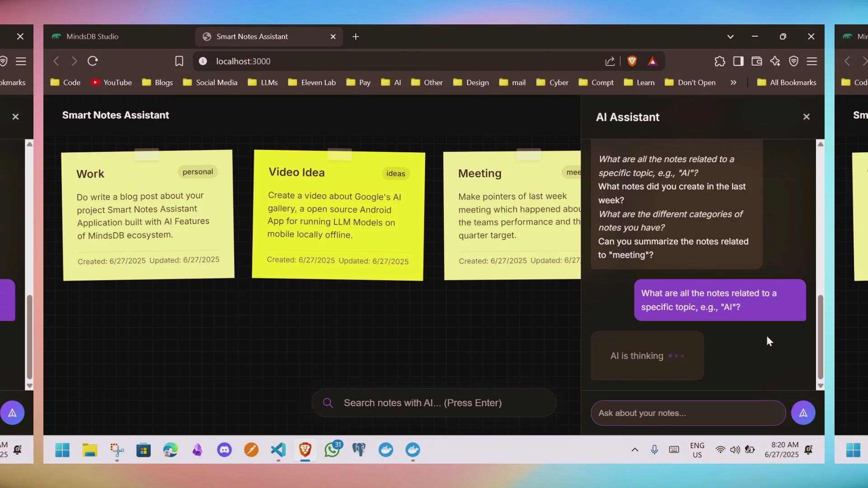
Task: Go back to previous page
Action: click(56, 61)
